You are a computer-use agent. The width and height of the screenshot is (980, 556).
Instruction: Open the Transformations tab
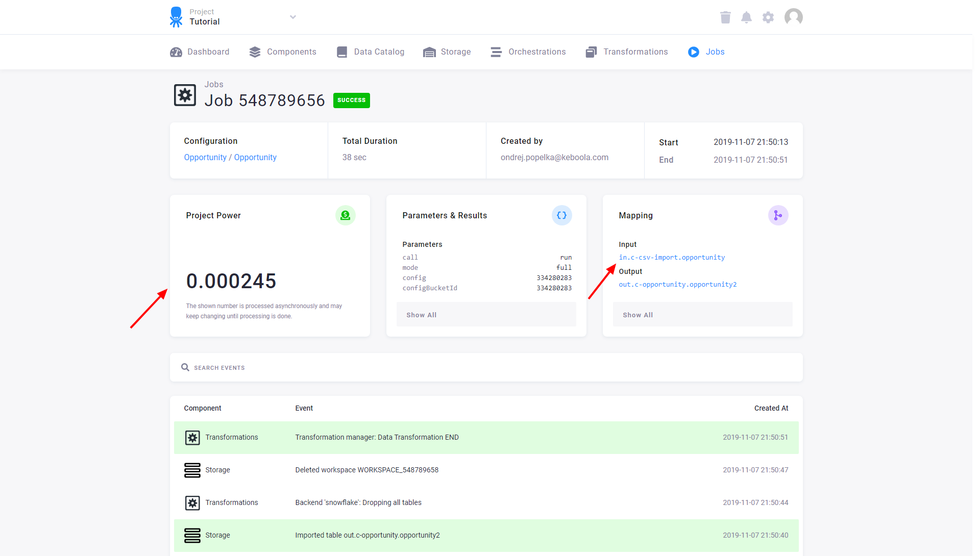(x=627, y=52)
